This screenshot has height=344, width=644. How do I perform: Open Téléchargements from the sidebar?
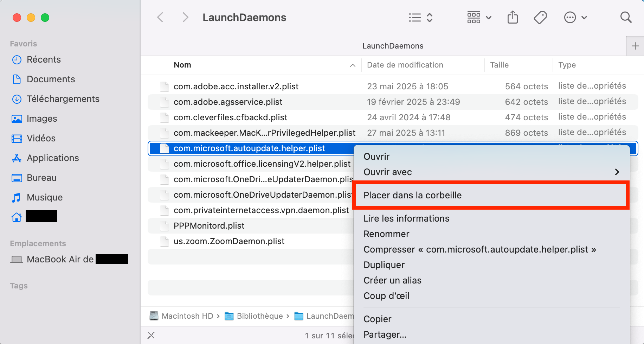click(63, 99)
